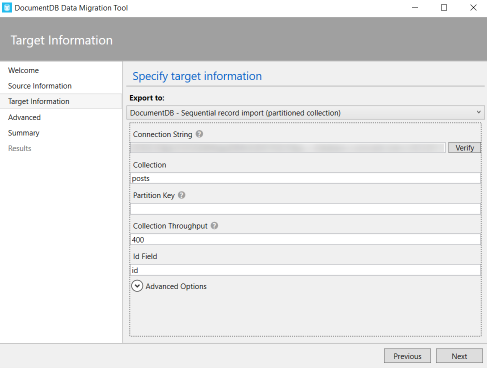Viewport: 487px width, 368px height.
Task: Open the Export to dropdown
Action: pyautogui.click(x=305, y=113)
